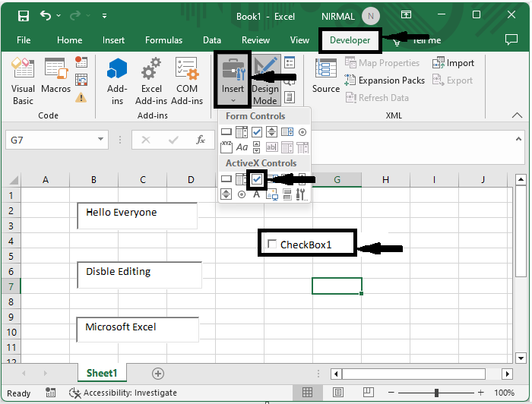This screenshot has width=532, height=404.
Task: Switch to the Review tab
Action: coord(255,40)
